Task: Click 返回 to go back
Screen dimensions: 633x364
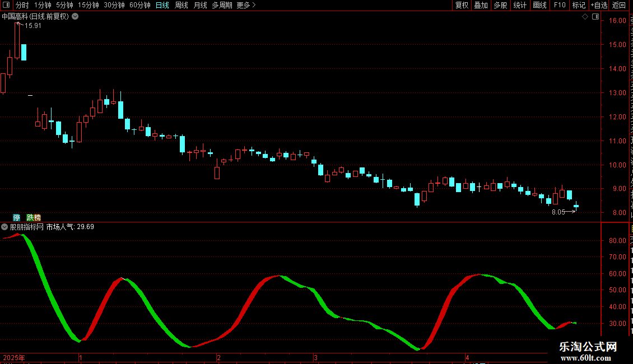Action: click(x=619, y=5)
